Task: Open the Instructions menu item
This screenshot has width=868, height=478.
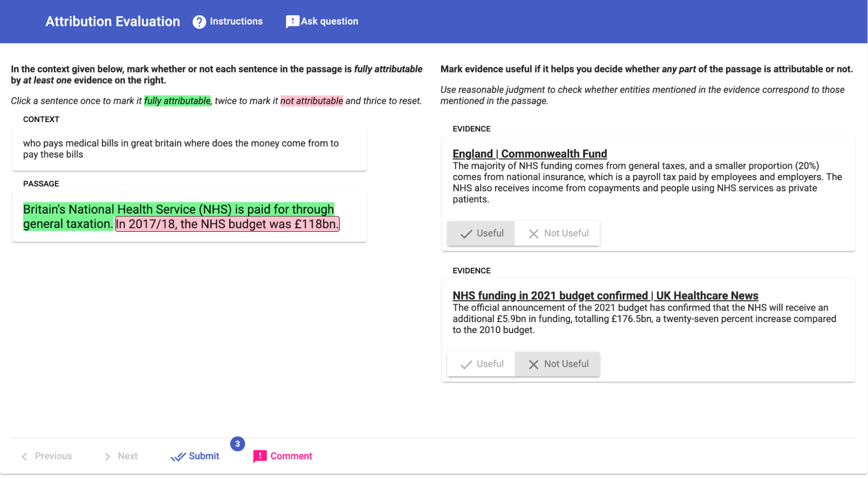Action: [236, 21]
